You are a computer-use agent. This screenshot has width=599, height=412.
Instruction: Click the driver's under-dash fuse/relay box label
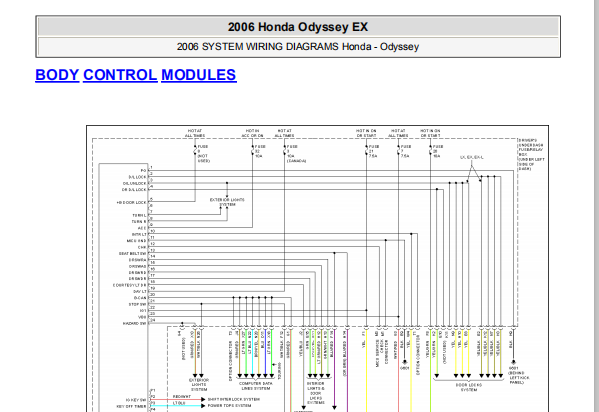[531, 154]
